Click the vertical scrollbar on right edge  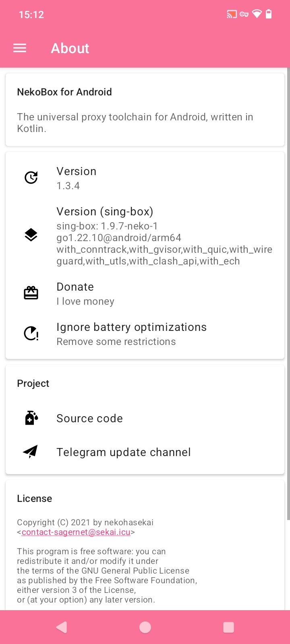(x=288, y=294)
